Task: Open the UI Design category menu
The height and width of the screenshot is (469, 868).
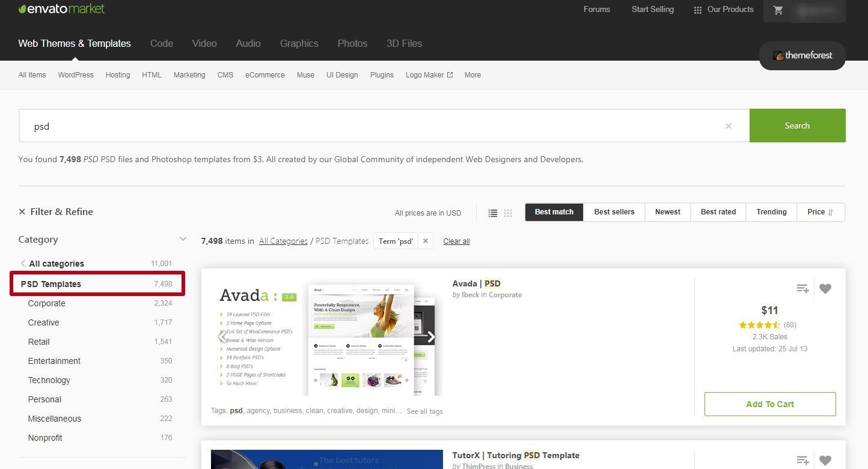Action: click(x=342, y=75)
